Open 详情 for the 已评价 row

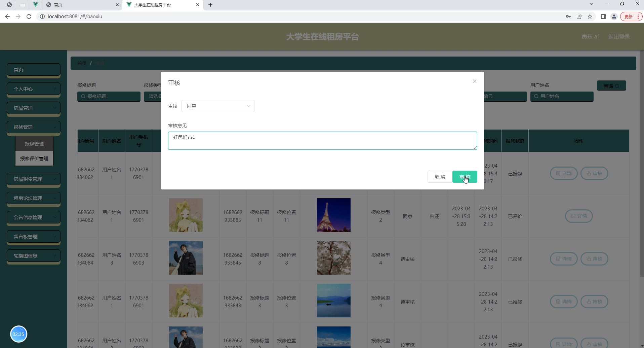[x=579, y=216]
